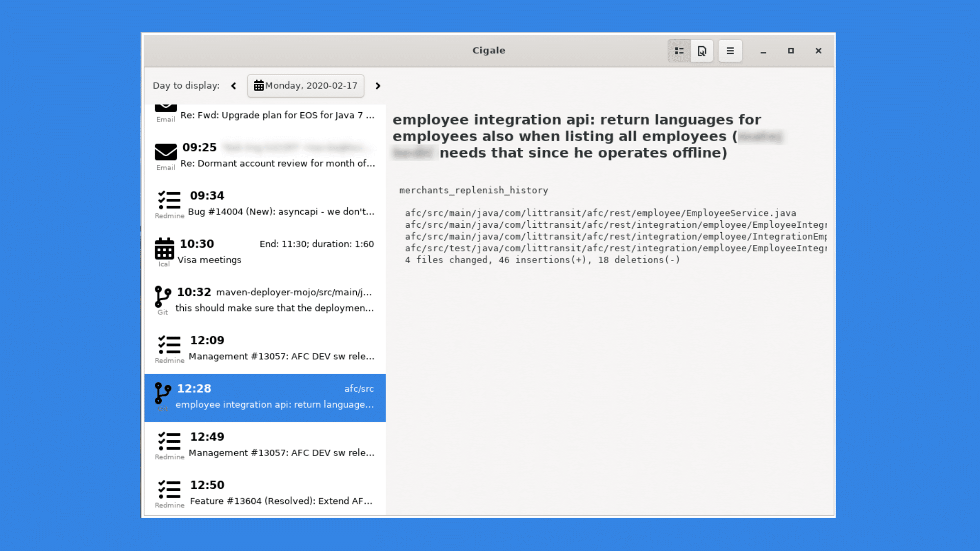Select the 'Visa meetings' event
Viewport: 980px width, 551px height.
tap(265, 253)
